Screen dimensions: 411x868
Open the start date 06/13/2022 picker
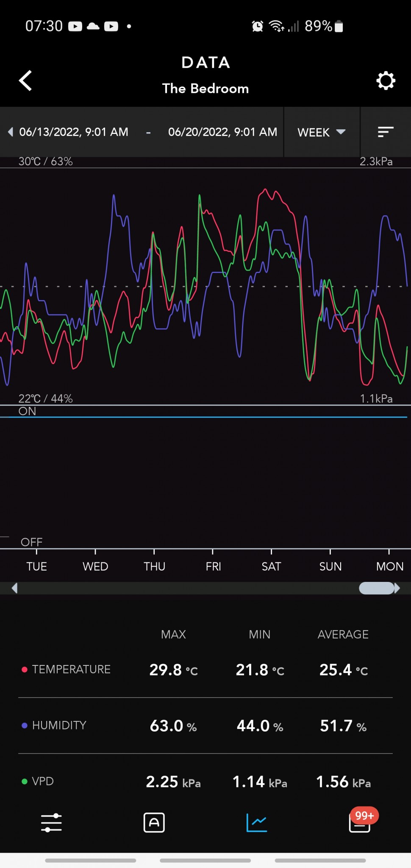tap(74, 132)
